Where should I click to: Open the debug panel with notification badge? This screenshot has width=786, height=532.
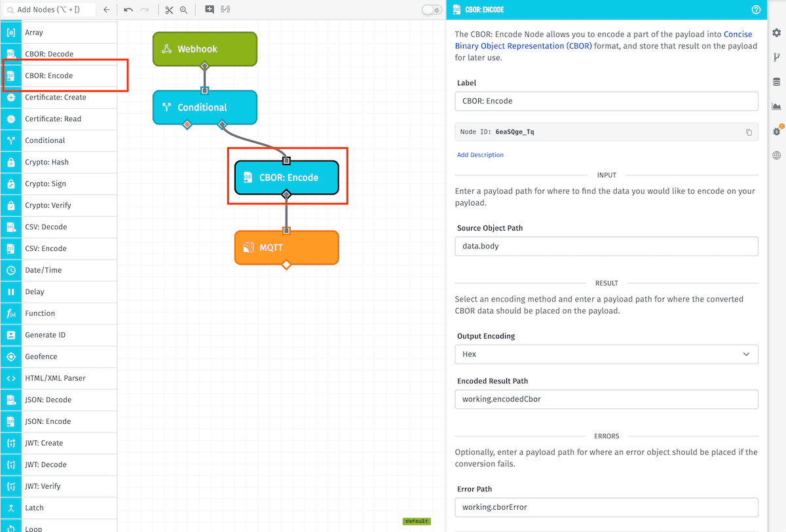776,130
